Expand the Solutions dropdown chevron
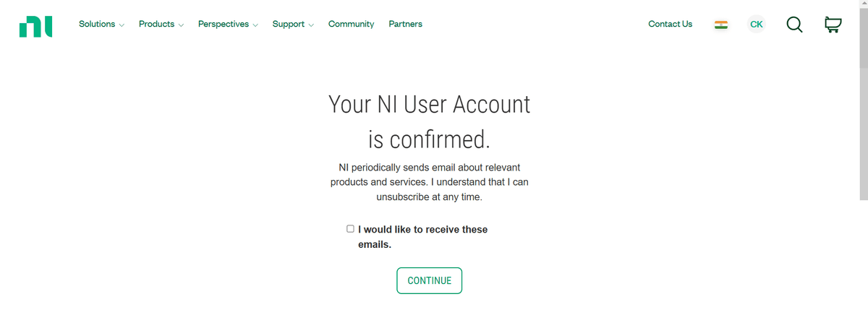 tap(122, 25)
